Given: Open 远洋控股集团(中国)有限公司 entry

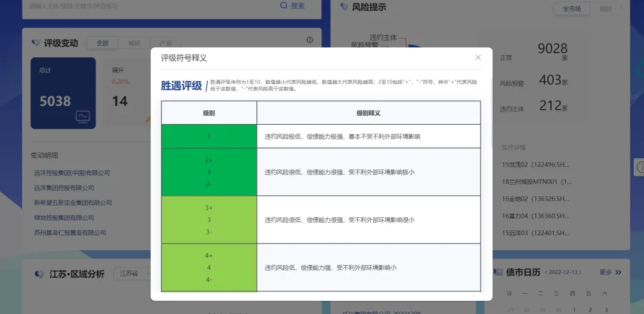Looking at the screenshot, I should pos(72,173).
